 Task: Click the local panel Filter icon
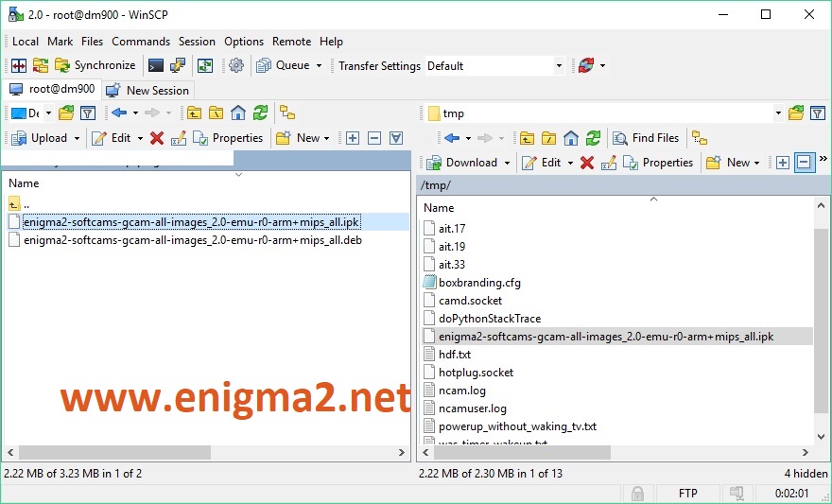coord(88,113)
